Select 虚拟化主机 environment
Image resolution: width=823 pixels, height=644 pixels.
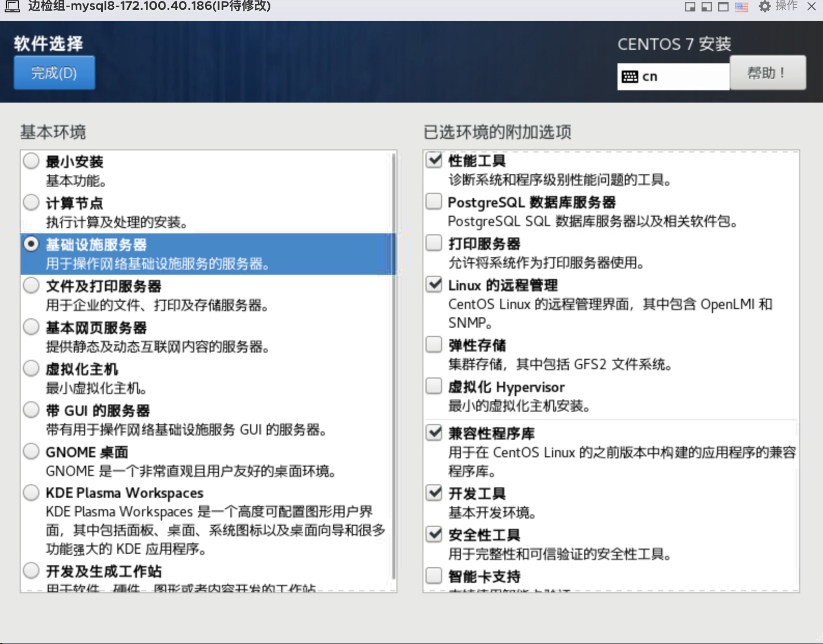31,368
